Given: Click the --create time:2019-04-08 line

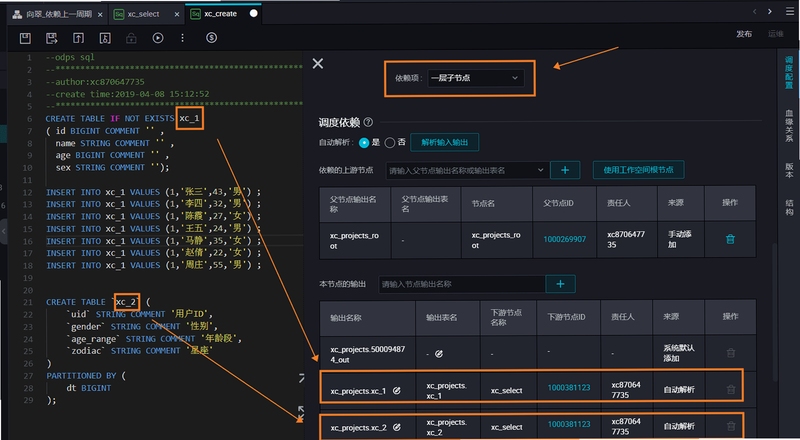Looking at the screenshot, I should point(127,94).
